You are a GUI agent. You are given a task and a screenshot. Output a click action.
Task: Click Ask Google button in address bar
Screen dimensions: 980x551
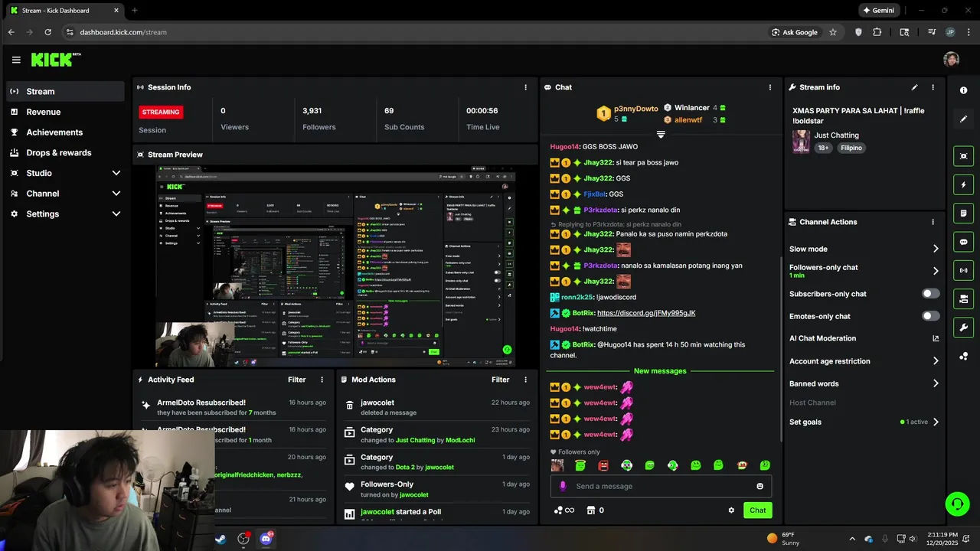[795, 32]
